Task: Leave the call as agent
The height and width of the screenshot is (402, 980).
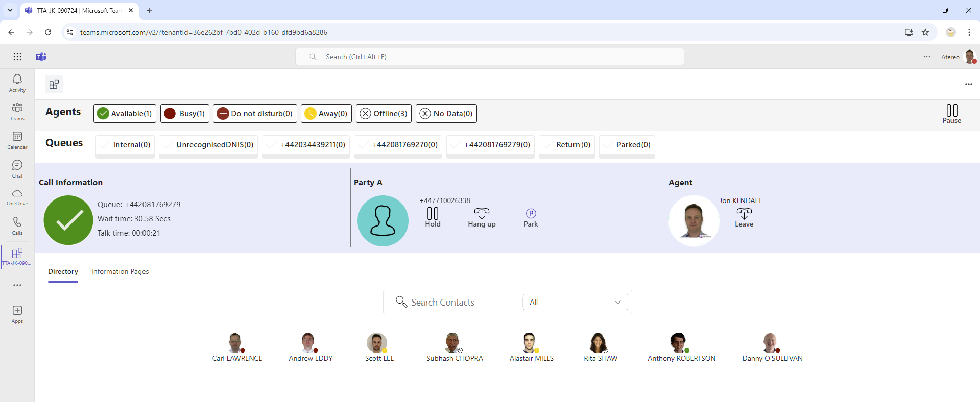Action: pyautogui.click(x=744, y=217)
